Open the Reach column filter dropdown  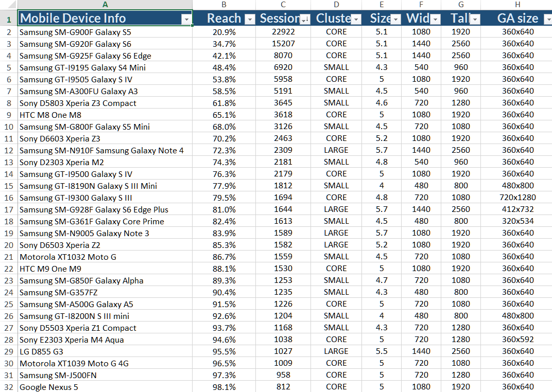(x=250, y=20)
